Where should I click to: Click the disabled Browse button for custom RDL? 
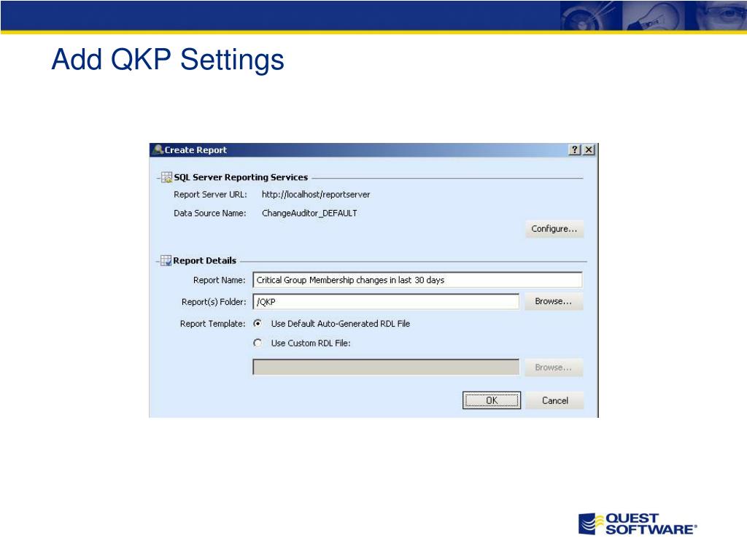553,367
